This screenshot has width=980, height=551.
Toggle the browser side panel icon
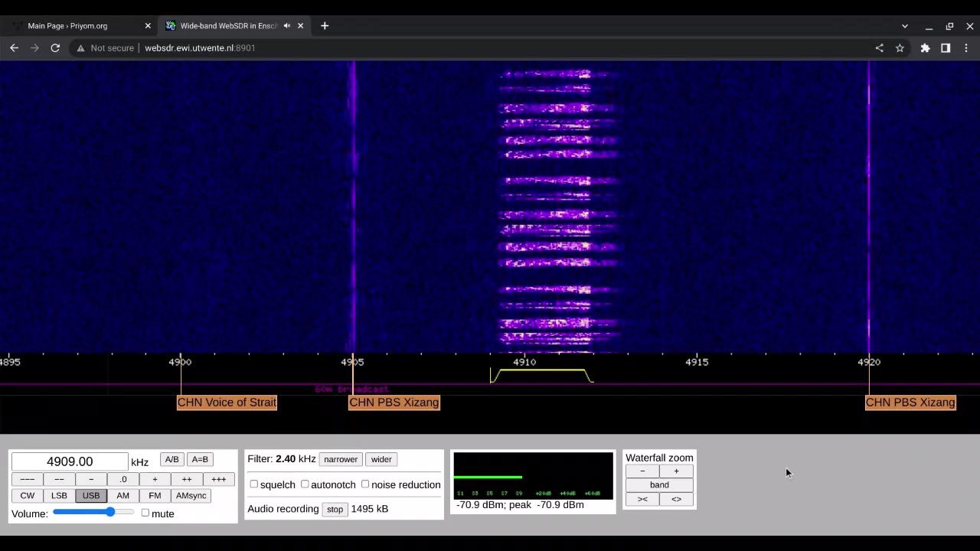click(x=946, y=47)
